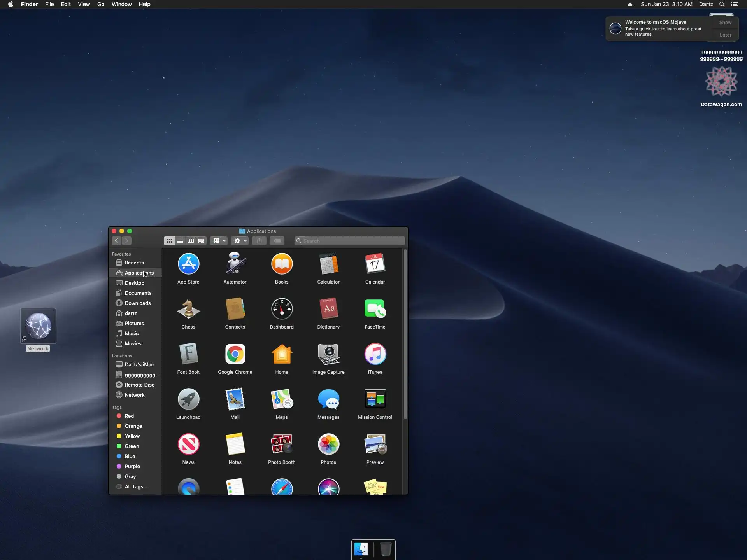Click Later on the Mojave welcome notification
This screenshot has height=560, width=747.
[x=725, y=35]
